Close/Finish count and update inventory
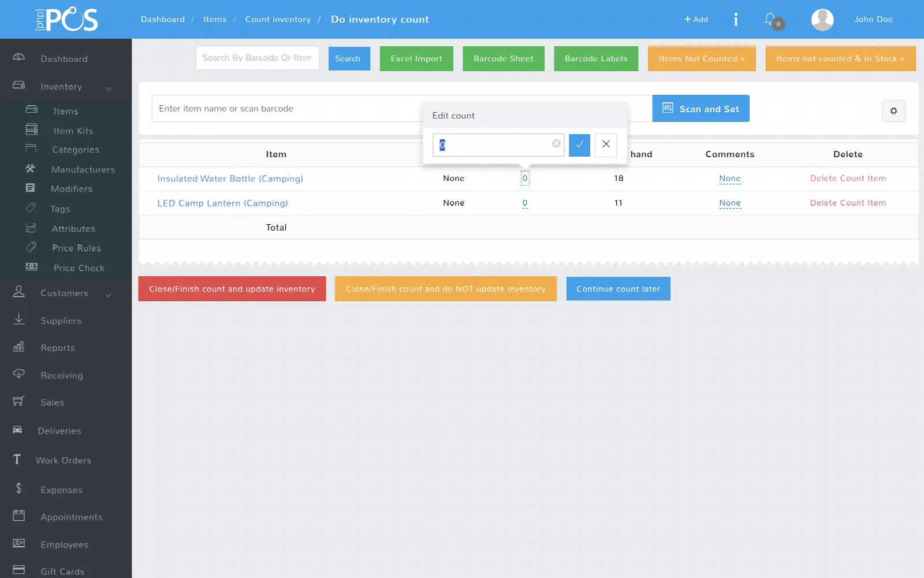The width and height of the screenshot is (924, 578). (x=232, y=289)
